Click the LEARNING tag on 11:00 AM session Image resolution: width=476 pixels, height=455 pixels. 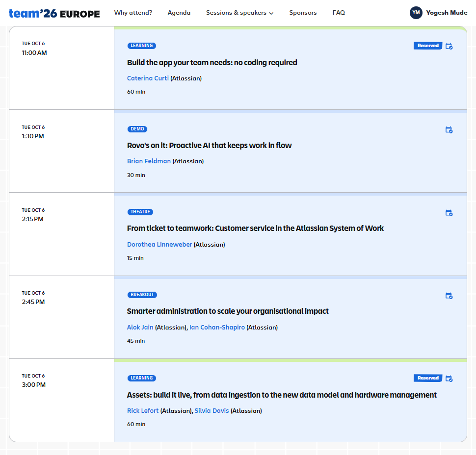(142, 46)
